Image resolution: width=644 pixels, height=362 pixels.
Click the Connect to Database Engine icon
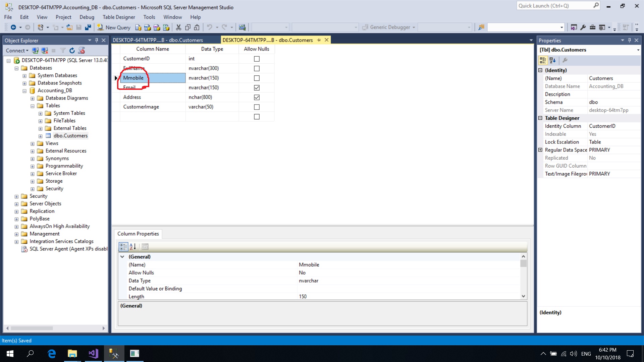pyautogui.click(x=35, y=50)
